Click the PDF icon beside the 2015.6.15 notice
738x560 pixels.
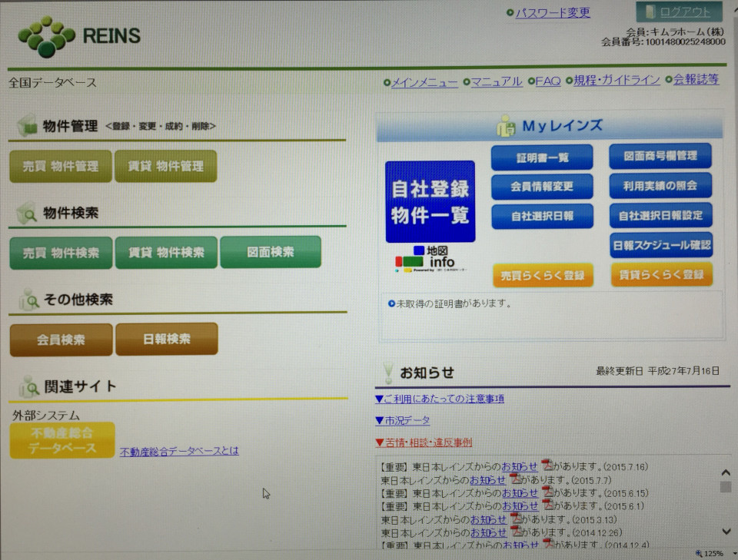click(x=547, y=492)
